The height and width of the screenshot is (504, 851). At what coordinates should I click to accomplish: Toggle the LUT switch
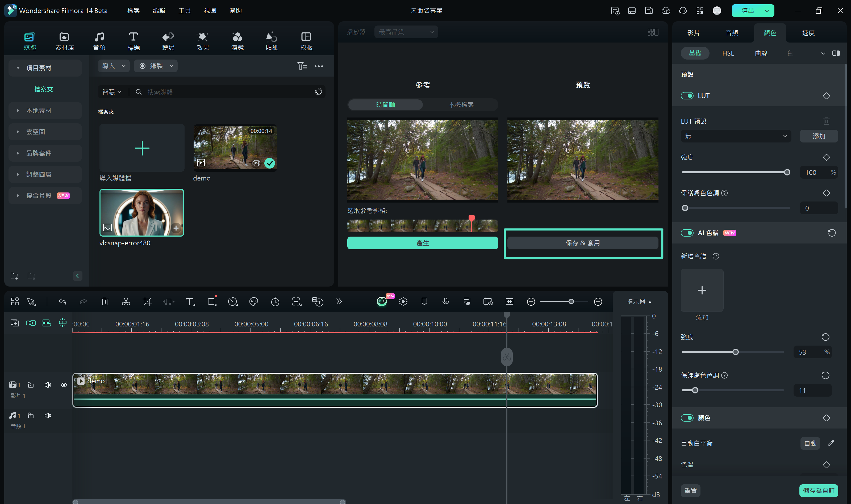[x=687, y=96]
